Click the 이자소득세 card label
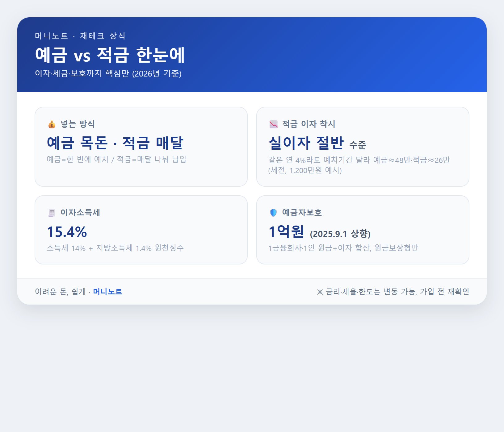504x432 pixels. click(x=80, y=213)
